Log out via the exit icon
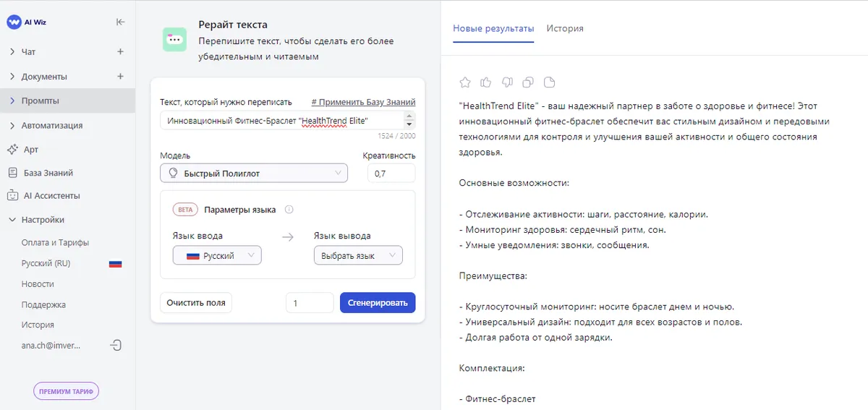The height and width of the screenshot is (410, 868). point(116,346)
